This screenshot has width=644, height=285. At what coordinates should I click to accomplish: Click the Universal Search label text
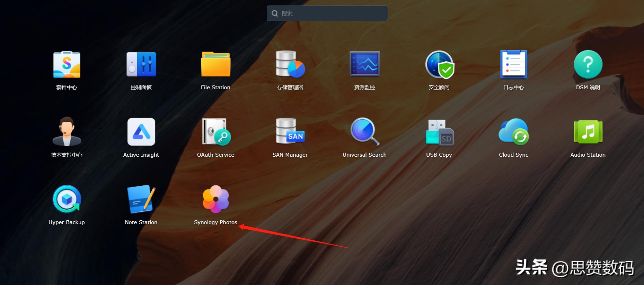(364, 155)
